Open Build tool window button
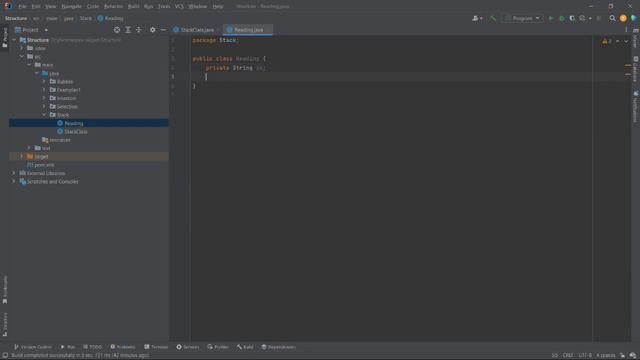Image resolution: width=640 pixels, height=360 pixels. point(245,347)
